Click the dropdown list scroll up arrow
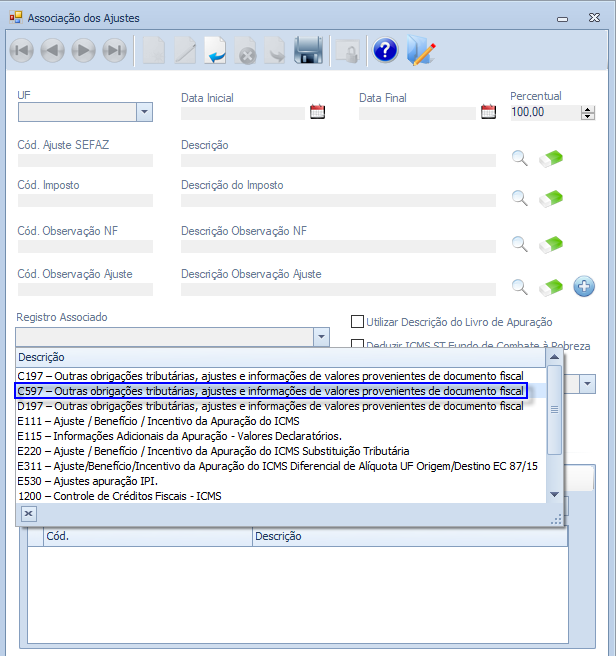 click(554, 357)
